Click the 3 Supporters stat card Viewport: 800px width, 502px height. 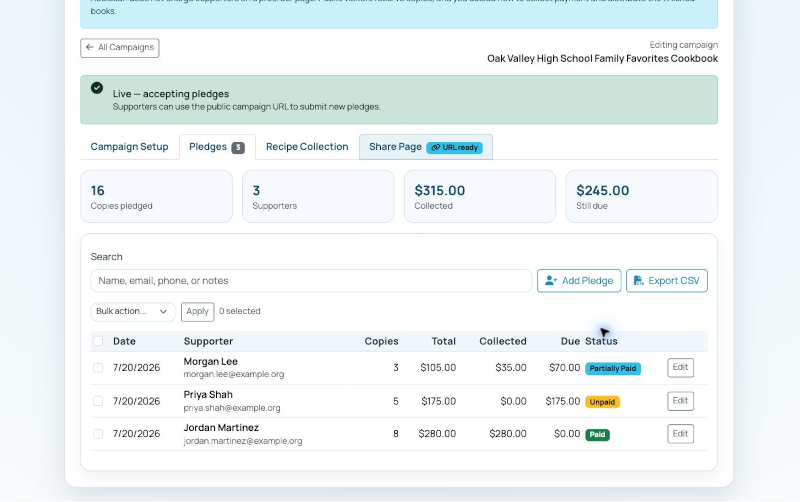[x=318, y=196]
